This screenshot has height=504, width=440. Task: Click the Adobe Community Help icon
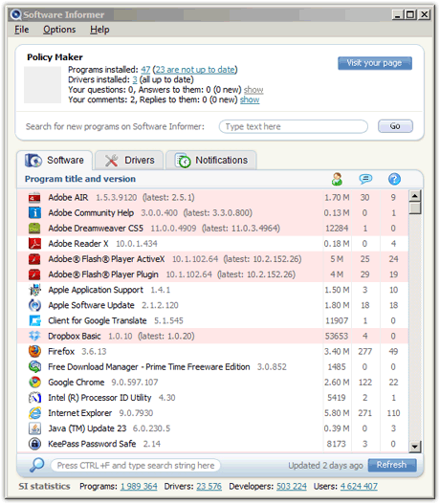pos(34,212)
